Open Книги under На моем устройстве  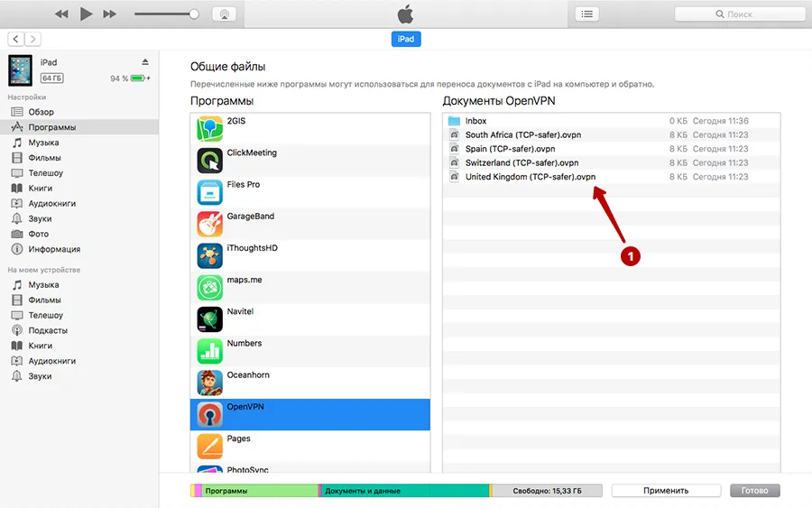[41, 346]
